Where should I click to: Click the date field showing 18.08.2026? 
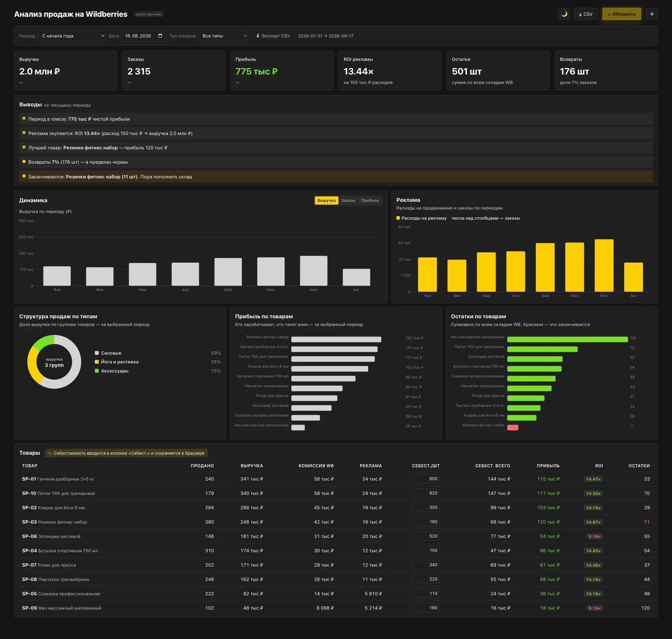(144, 36)
